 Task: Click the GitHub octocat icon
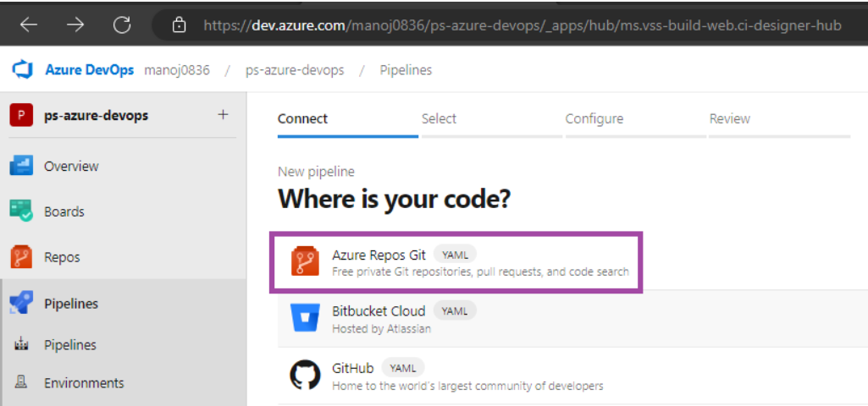pyautogui.click(x=305, y=375)
